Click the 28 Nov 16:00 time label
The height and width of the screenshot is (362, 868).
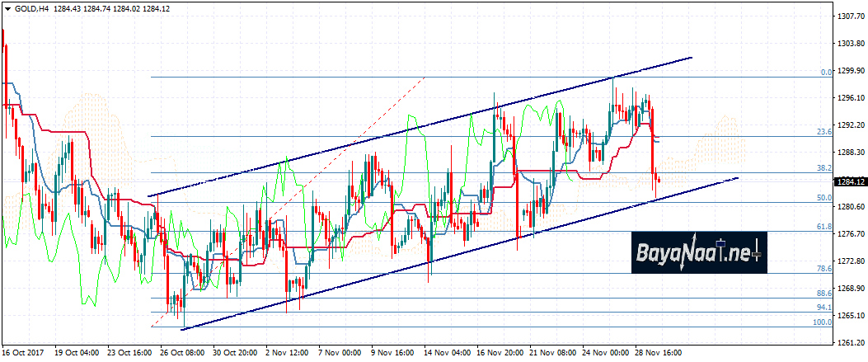pos(658,352)
